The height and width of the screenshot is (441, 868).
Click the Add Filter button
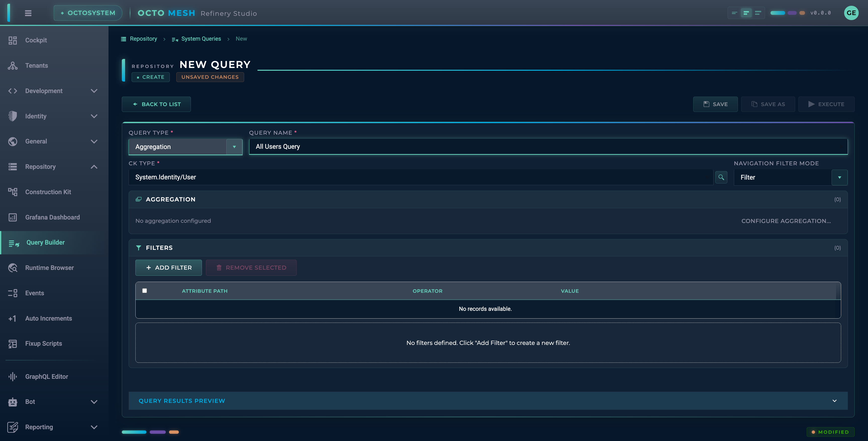pyautogui.click(x=169, y=267)
